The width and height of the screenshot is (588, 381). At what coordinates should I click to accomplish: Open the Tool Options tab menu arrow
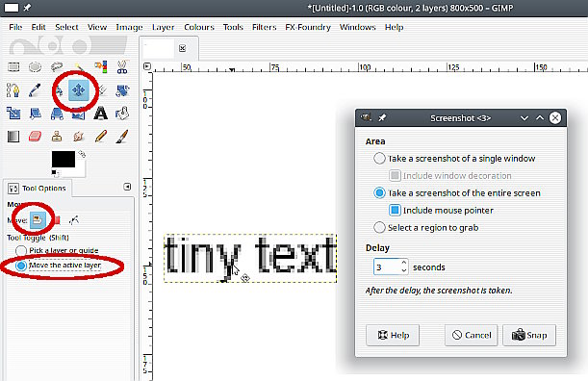click(x=127, y=187)
